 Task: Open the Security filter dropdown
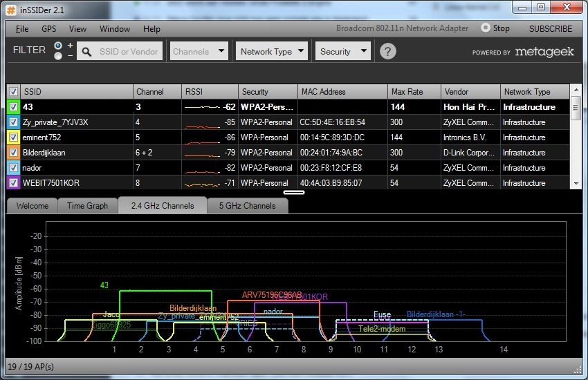(343, 52)
